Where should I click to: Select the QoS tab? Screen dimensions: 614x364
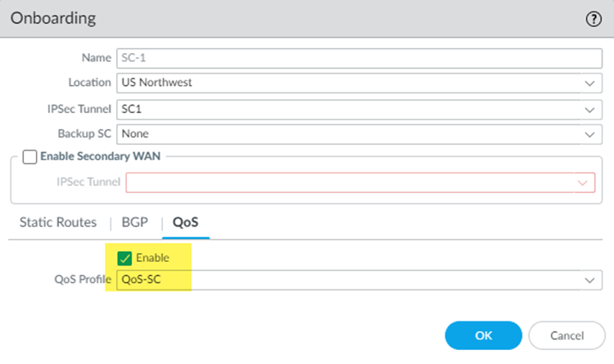pyautogui.click(x=186, y=222)
